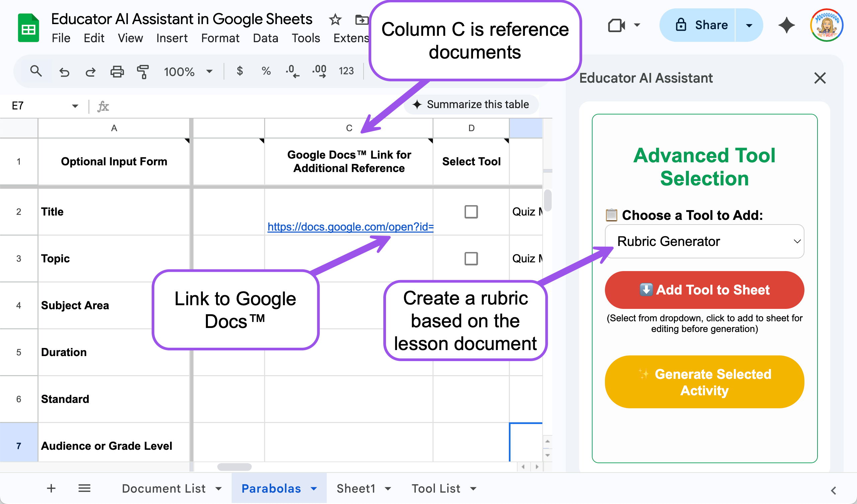The height and width of the screenshot is (504, 857).
Task: Open the Parabolas tab menu arrow
Action: [314, 489]
